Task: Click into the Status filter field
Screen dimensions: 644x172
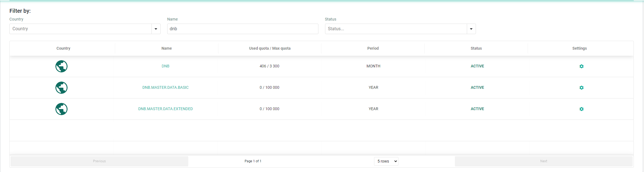Action: pos(396,29)
